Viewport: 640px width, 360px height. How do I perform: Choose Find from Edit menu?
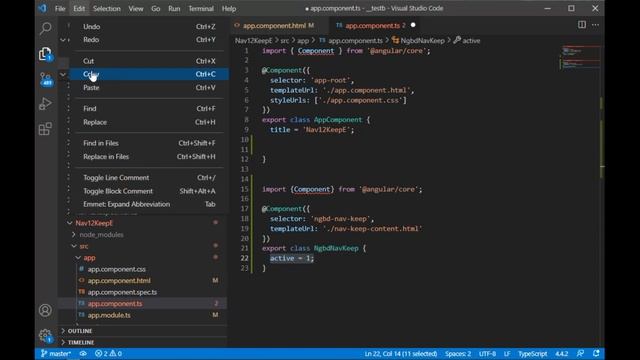(149, 109)
